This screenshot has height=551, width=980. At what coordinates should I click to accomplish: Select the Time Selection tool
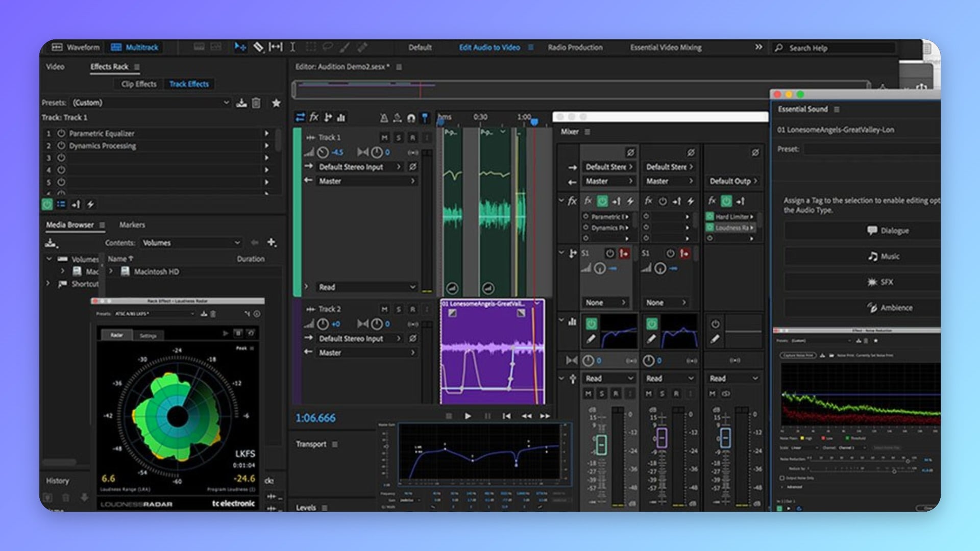click(292, 47)
